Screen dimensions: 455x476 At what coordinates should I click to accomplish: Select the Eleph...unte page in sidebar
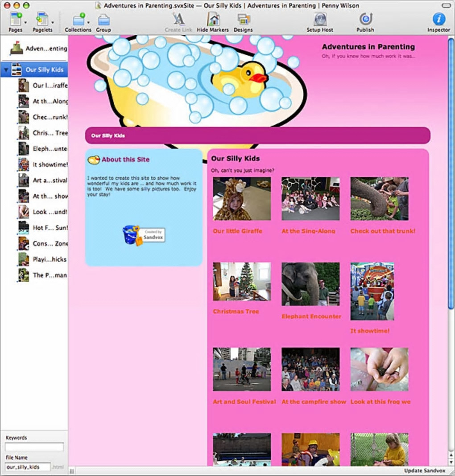[42, 148]
